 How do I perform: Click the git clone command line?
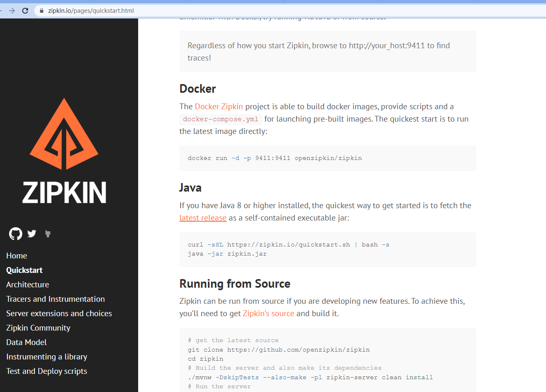pyautogui.click(x=279, y=350)
